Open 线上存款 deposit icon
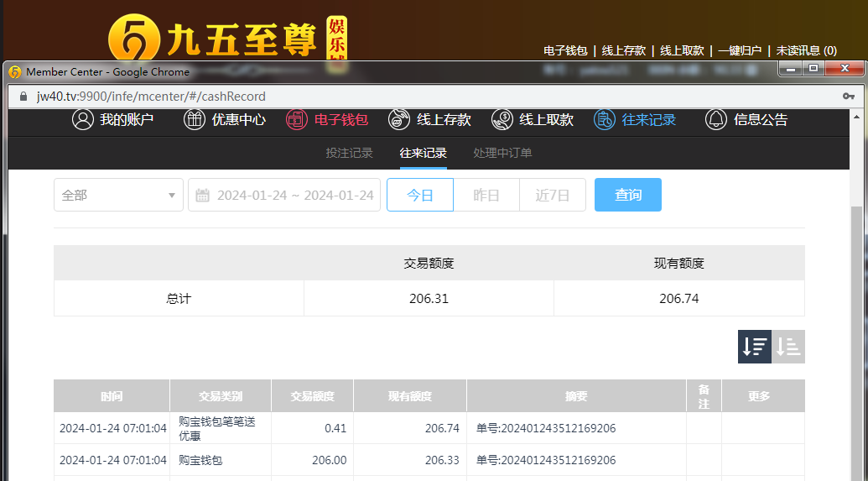Image resolution: width=868 pixels, height=481 pixels. 399,119
